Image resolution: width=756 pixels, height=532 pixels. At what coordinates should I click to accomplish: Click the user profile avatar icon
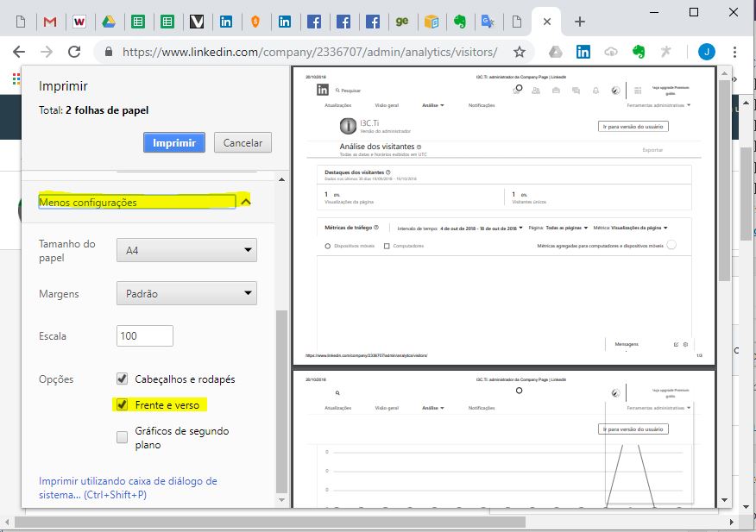pyautogui.click(x=706, y=52)
